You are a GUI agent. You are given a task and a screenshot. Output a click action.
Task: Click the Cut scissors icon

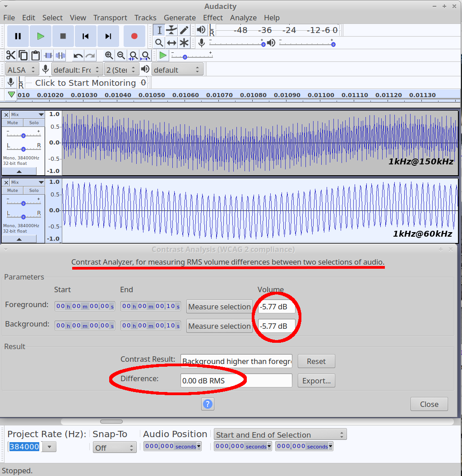11,56
